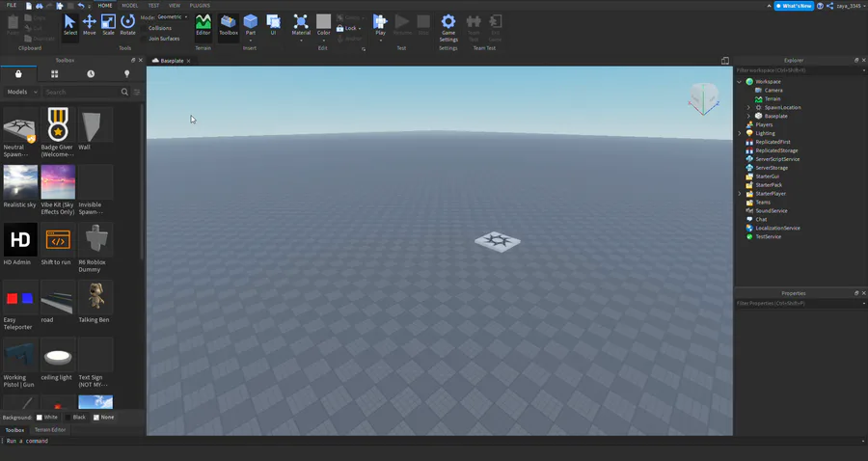868x461 pixels.
Task: Open the Toolbox Creations lightbulb icon
Action: [126, 73]
